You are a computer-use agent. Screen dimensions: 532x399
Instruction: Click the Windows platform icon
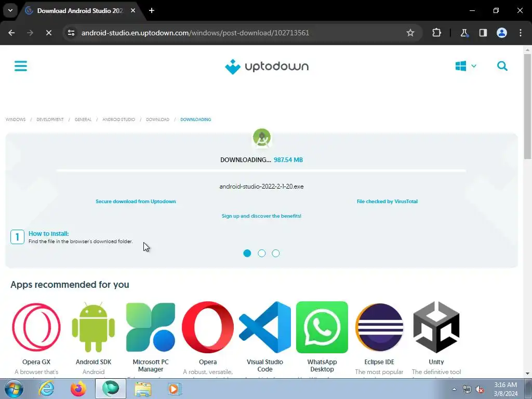[x=460, y=66]
